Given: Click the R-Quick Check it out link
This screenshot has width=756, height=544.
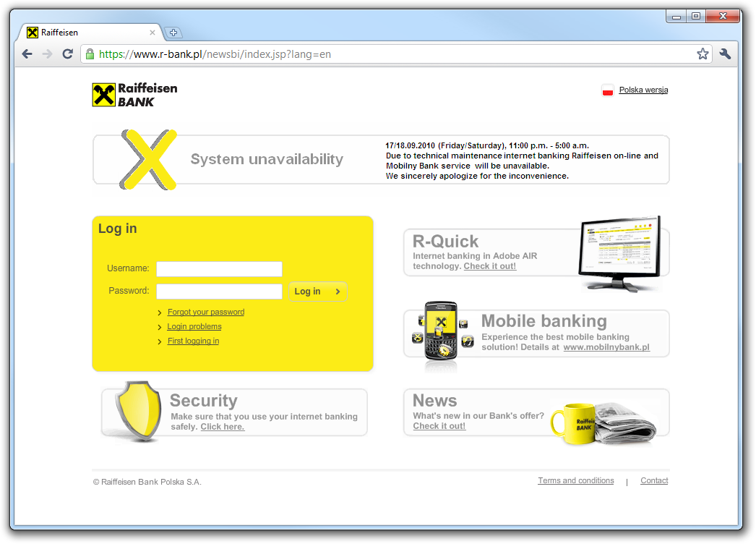Looking at the screenshot, I should (x=490, y=266).
